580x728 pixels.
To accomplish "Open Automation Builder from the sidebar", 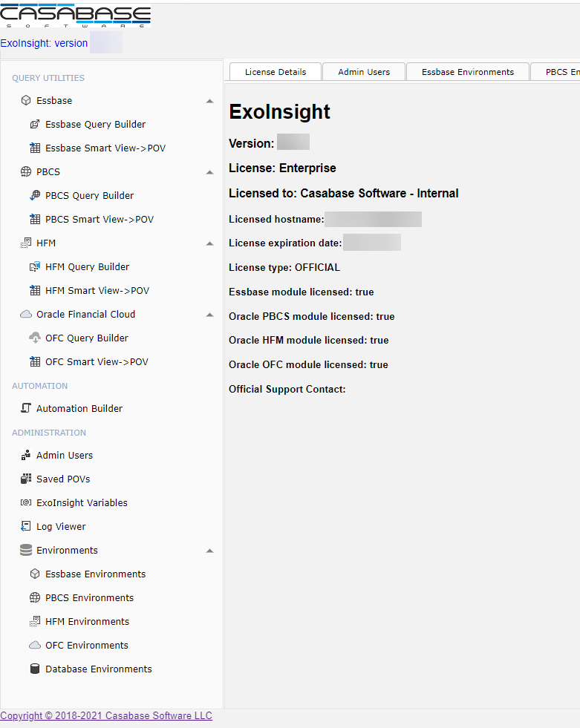I will tap(79, 408).
